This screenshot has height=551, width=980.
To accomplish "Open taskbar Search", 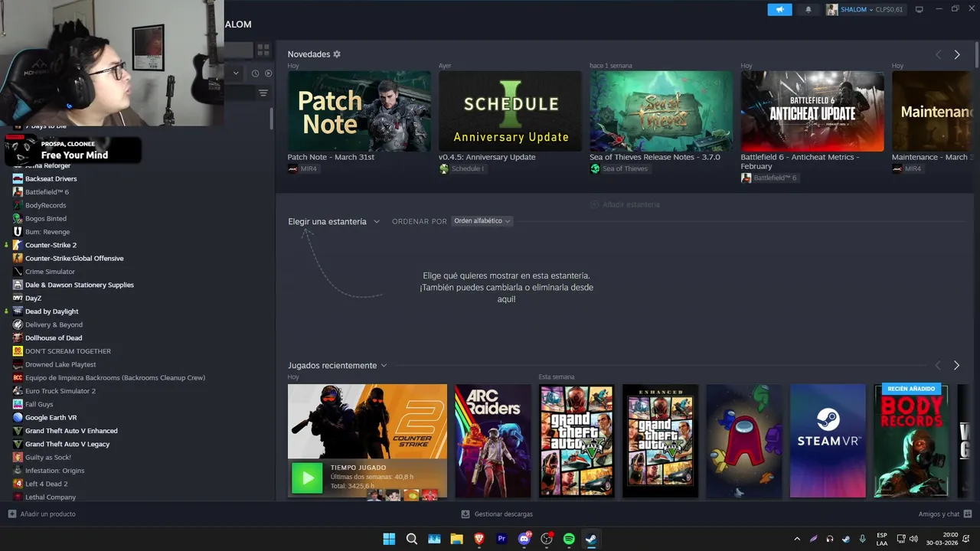I will click(412, 539).
